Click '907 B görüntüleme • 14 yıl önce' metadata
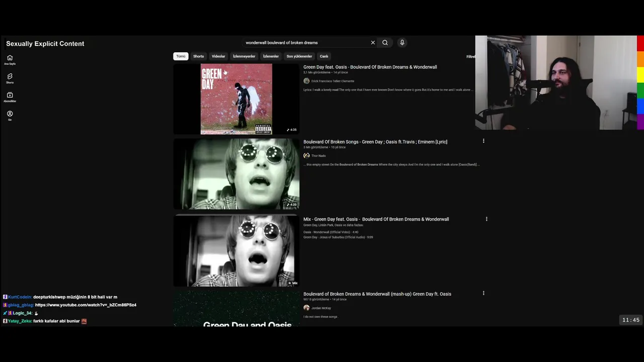Screen dimensions: 644x362 (325, 299)
